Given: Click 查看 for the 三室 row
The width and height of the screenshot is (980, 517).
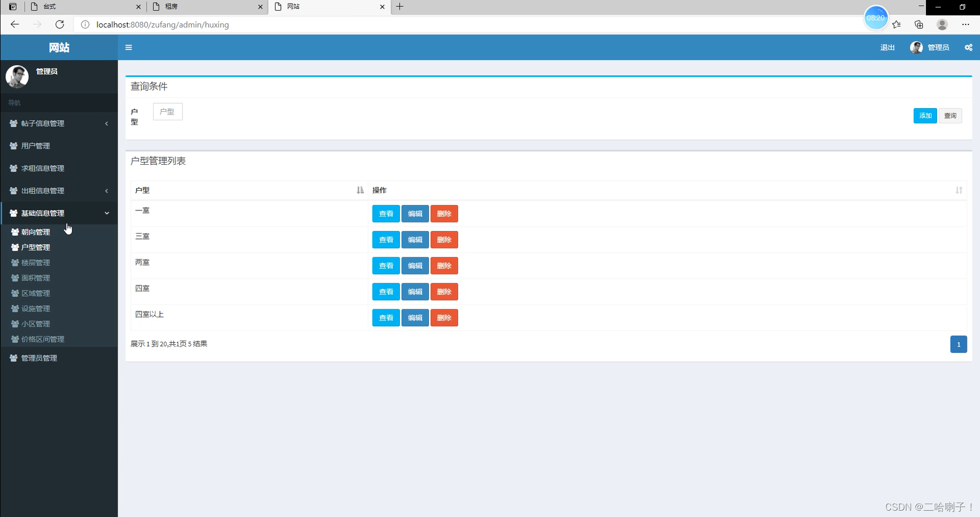Looking at the screenshot, I should [386, 240].
